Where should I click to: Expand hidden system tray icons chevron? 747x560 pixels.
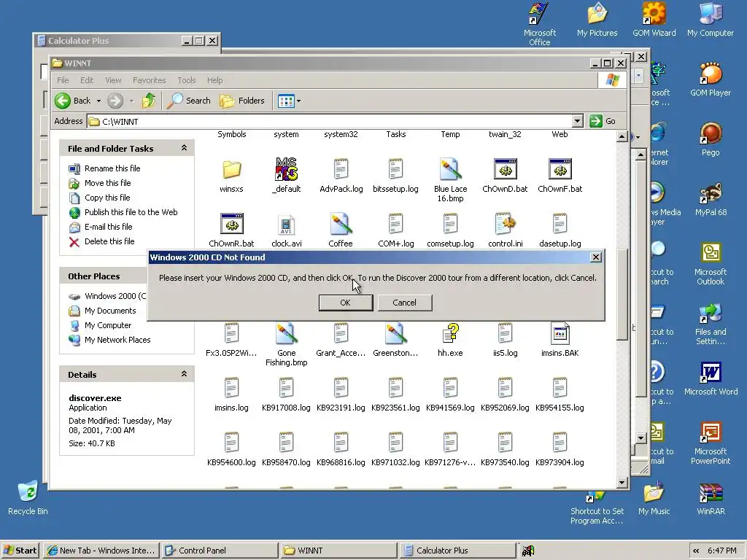(696, 551)
